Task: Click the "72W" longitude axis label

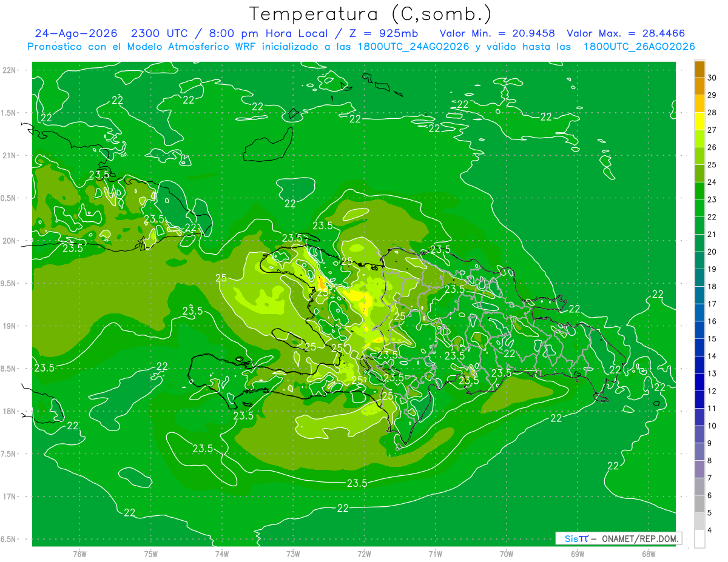Action: click(364, 554)
